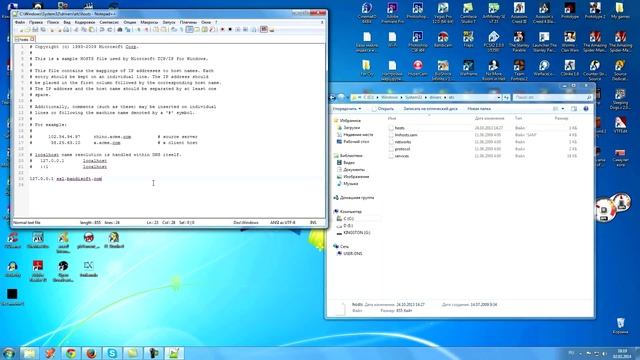Viewport: 640px width, 360px height.
Task: Click the Redo arrow in Notepad++ toolbar
Action: [x=110, y=29]
